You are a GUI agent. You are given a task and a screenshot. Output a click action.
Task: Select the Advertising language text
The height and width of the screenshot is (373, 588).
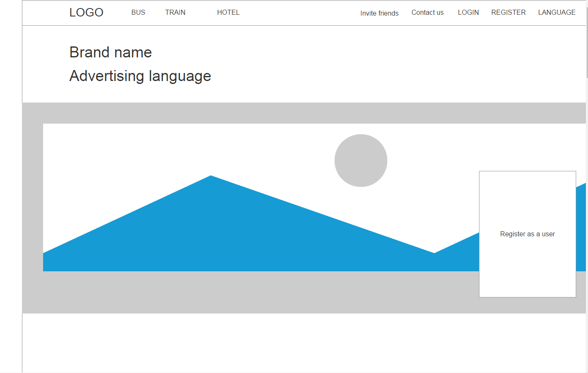point(140,76)
